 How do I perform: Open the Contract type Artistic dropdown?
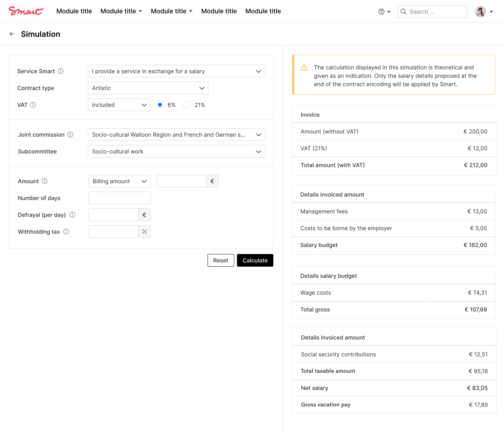pos(148,88)
